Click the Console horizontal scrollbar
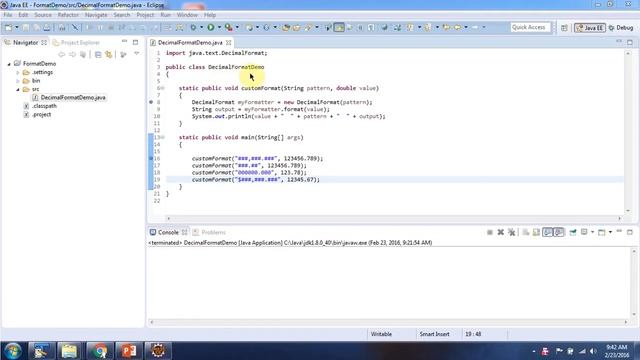Image resolution: width=640 pixels, height=360 pixels. (x=388, y=322)
